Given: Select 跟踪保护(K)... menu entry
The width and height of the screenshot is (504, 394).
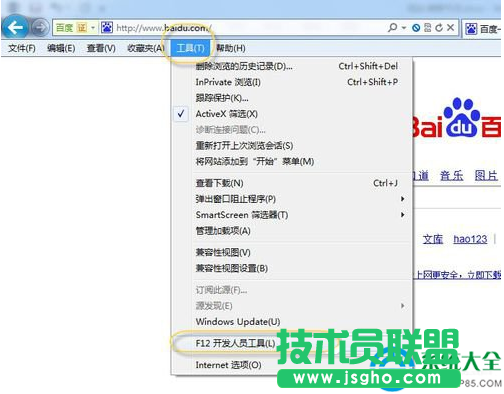Looking at the screenshot, I should point(292,98).
